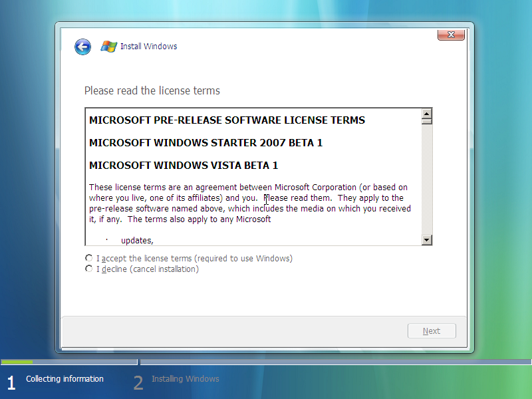Viewport: 532px width, 399px height.
Task: Click the license text scroll up arrow
Action: (426, 113)
